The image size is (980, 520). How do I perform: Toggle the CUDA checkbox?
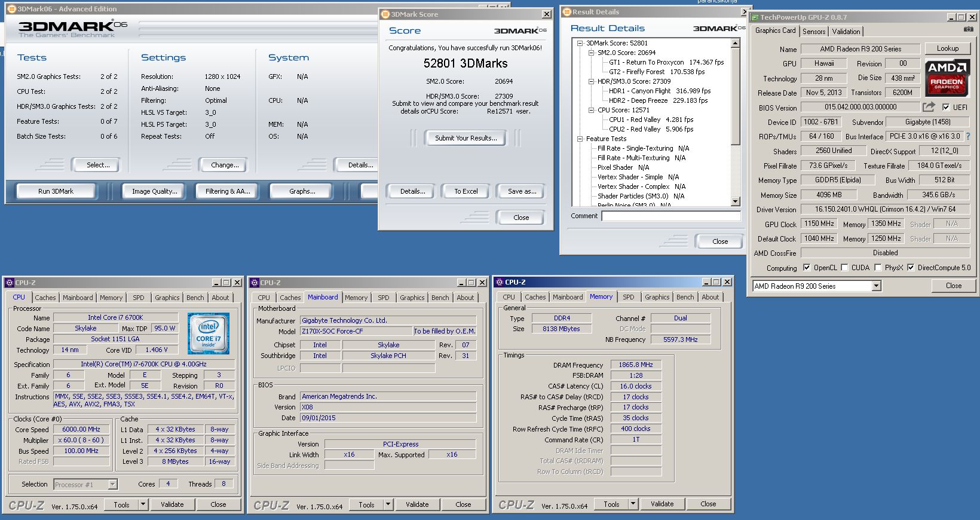coord(844,268)
